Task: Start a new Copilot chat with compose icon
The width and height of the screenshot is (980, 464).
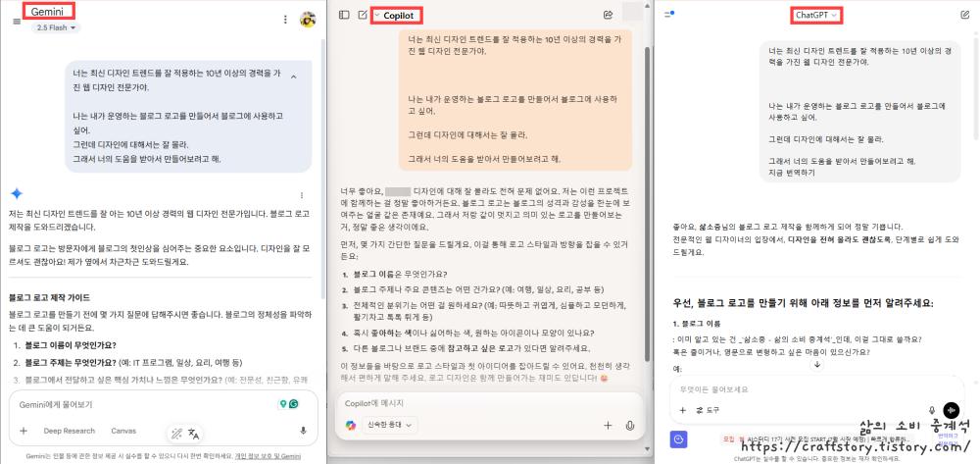Action: 363,15
